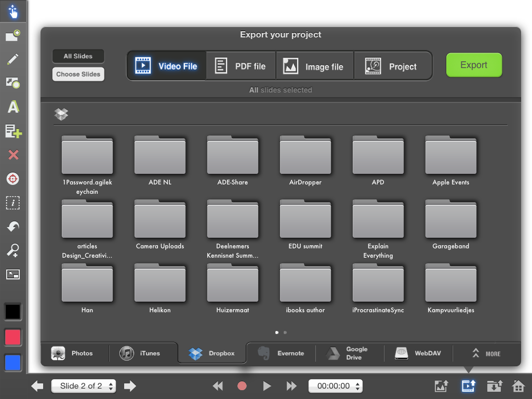The width and height of the screenshot is (532, 399).
Task: Choose Video File export format
Action: coord(167,66)
